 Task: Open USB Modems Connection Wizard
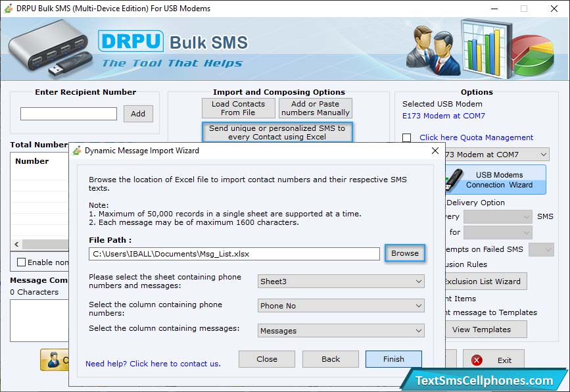[496, 180]
